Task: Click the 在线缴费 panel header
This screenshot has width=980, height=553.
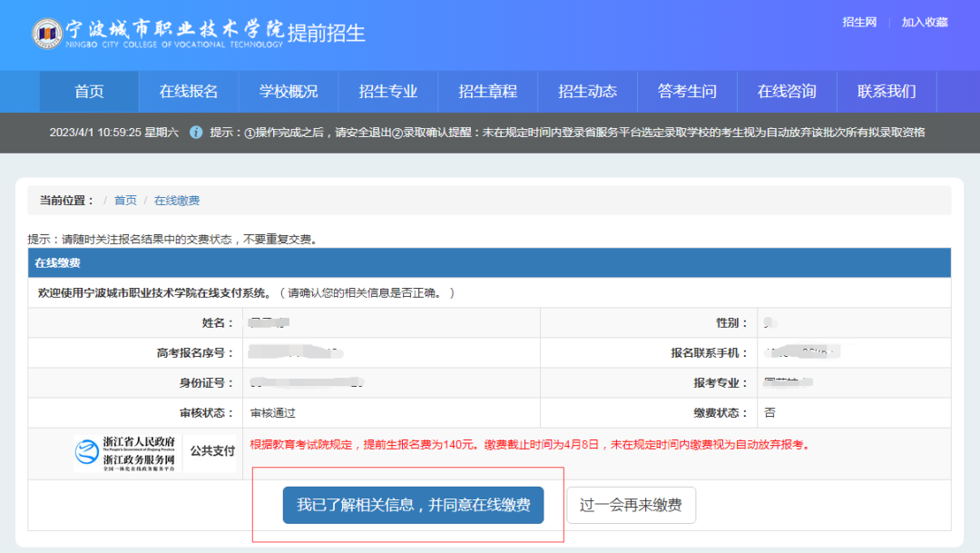Action: point(489,262)
